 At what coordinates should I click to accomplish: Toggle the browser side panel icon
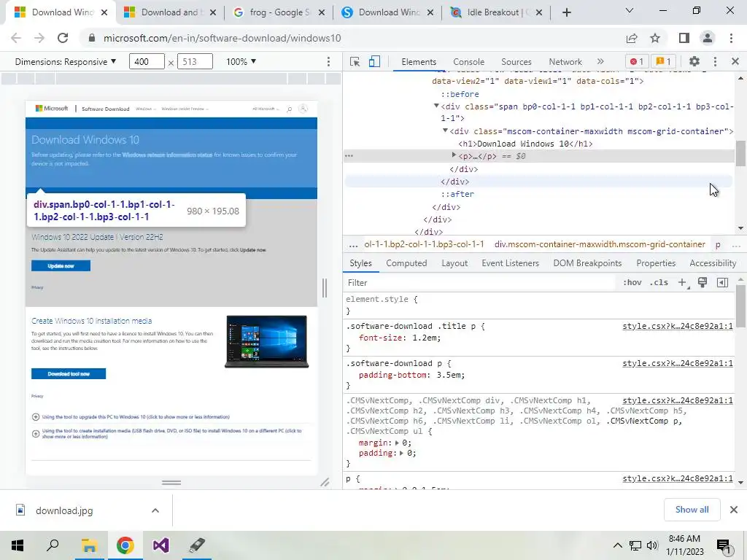pos(684,38)
